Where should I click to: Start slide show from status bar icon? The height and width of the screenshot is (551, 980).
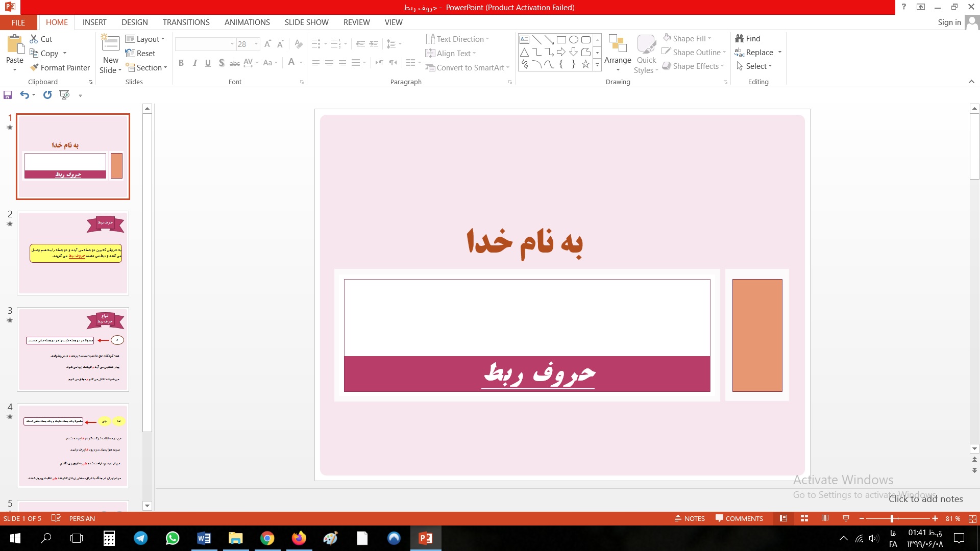(x=846, y=518)
